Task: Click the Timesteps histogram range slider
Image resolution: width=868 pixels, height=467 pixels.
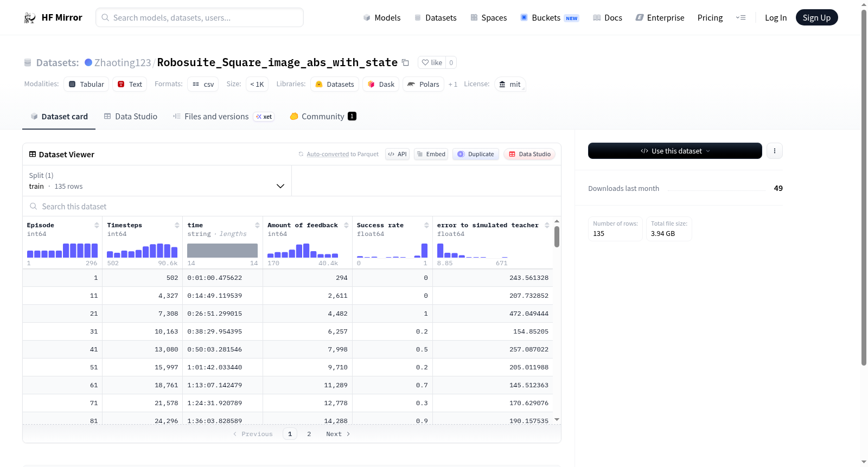Action: pyautogui.click(x=142, y=250)
